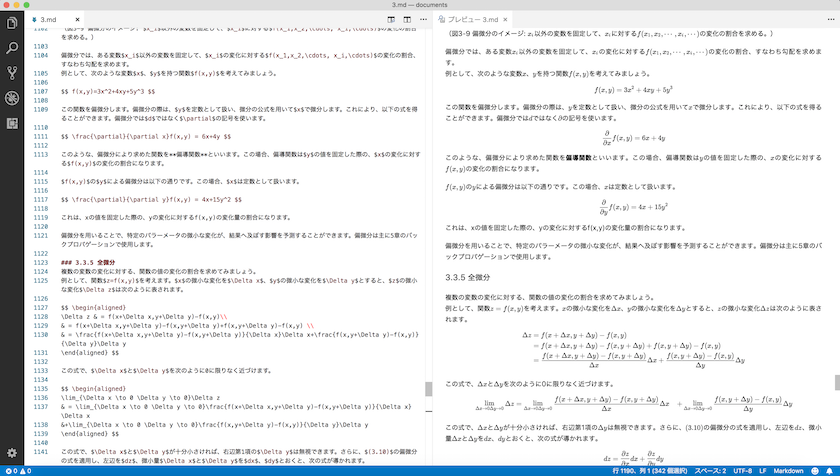Change end of line sequence LF

[x=762, y=471]
